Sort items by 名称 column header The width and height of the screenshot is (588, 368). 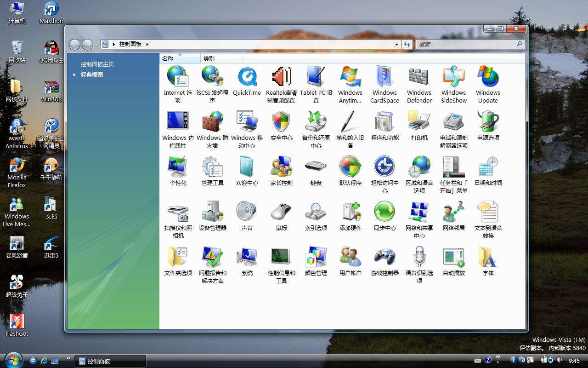(180, 58)
